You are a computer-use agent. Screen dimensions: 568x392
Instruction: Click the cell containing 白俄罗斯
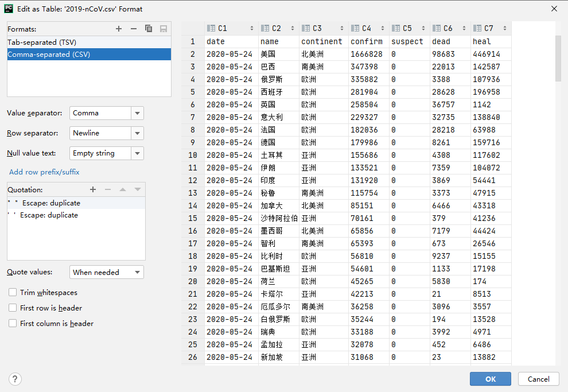279,319
